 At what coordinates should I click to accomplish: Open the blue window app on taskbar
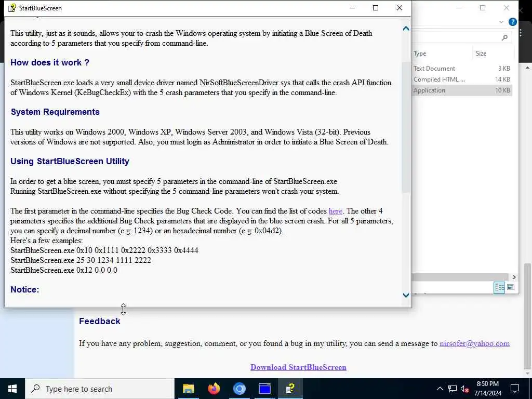pos(264,389)
